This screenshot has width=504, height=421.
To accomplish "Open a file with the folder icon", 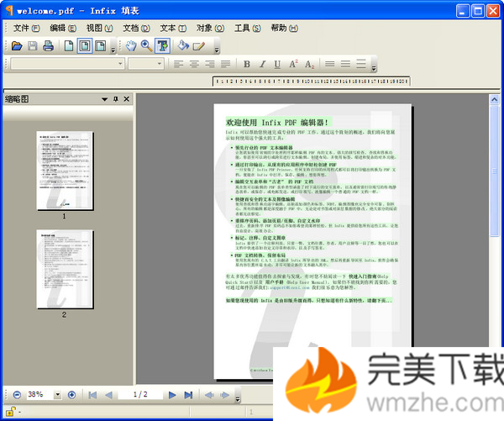I will 17,46.
